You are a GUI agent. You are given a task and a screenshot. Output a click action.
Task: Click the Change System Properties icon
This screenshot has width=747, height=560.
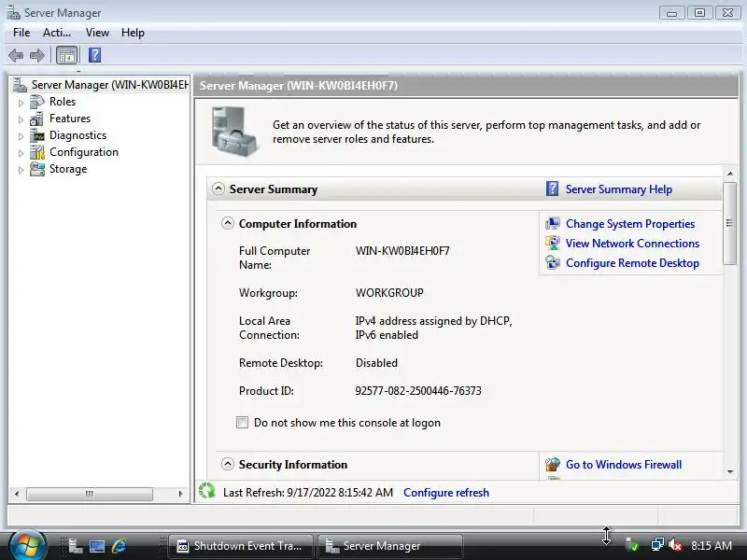click(x=553, y=223)
